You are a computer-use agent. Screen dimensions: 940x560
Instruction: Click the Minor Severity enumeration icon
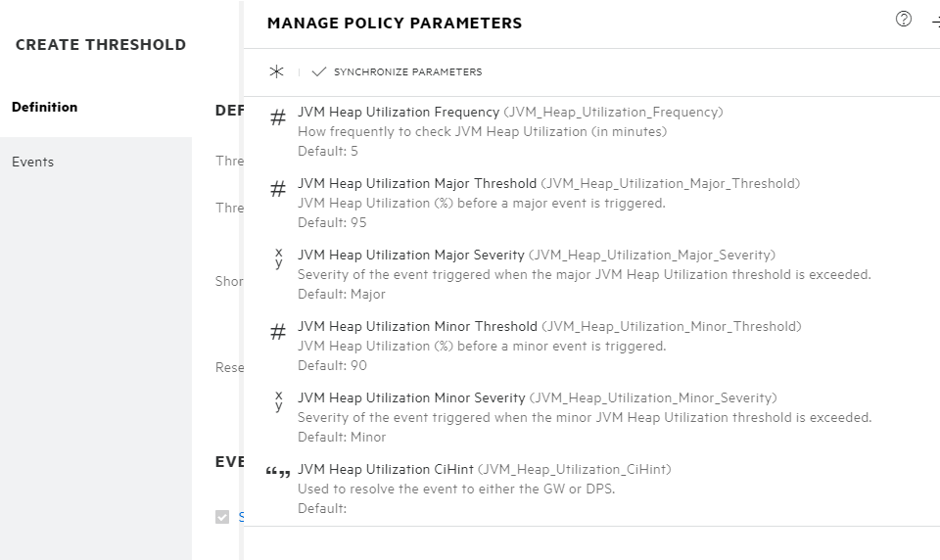pyautogui.click(x=278, y=400)
